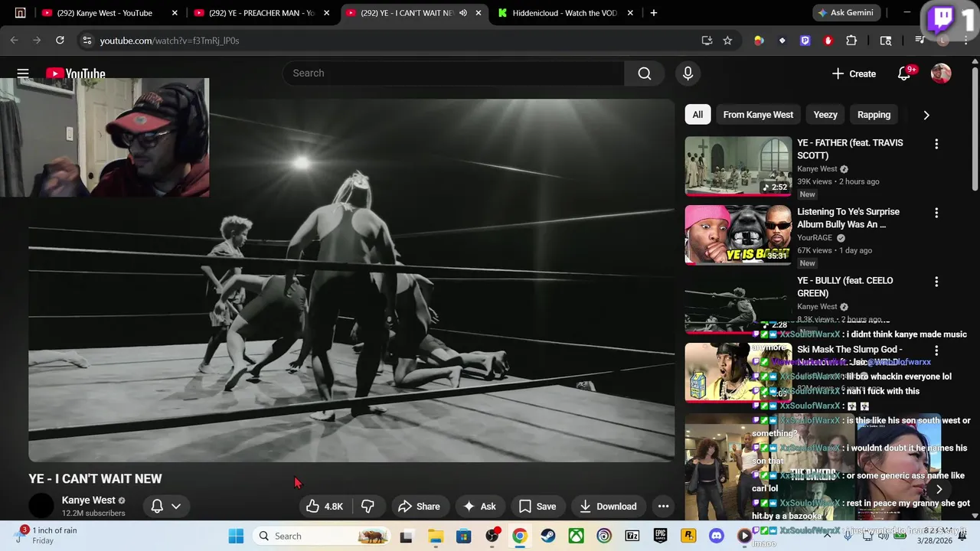Click the Ask Gemini button
This screenshot has height=551, width=980.
(848, 13)
